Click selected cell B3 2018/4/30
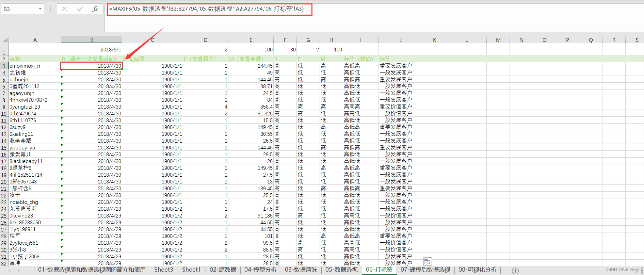 (92, 66)
